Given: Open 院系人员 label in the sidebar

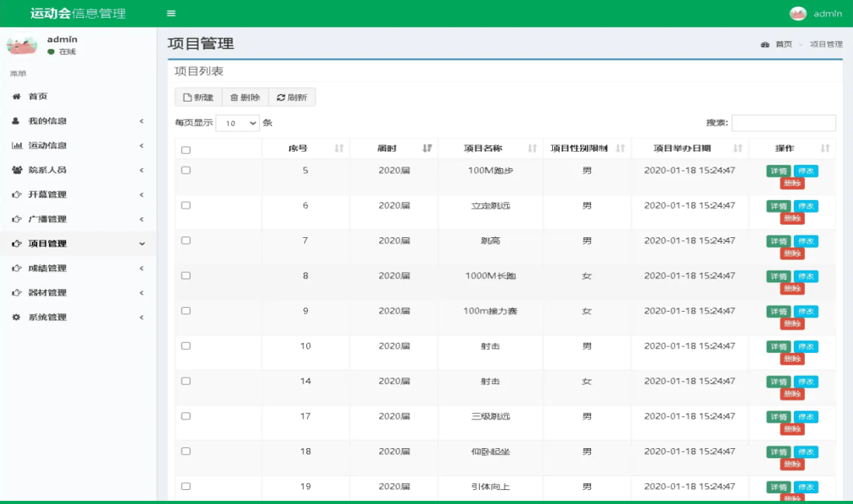Looking at the screenshot, I should click(x=47, y=170).
